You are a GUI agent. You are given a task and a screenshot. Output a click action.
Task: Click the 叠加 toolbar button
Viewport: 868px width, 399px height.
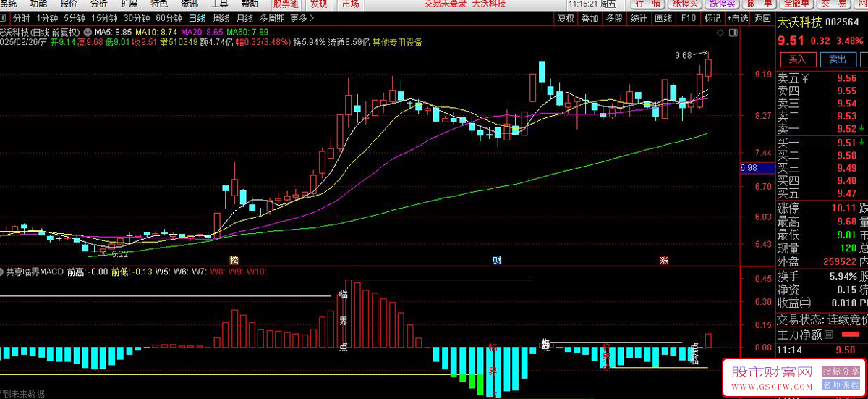pos(590,19)
